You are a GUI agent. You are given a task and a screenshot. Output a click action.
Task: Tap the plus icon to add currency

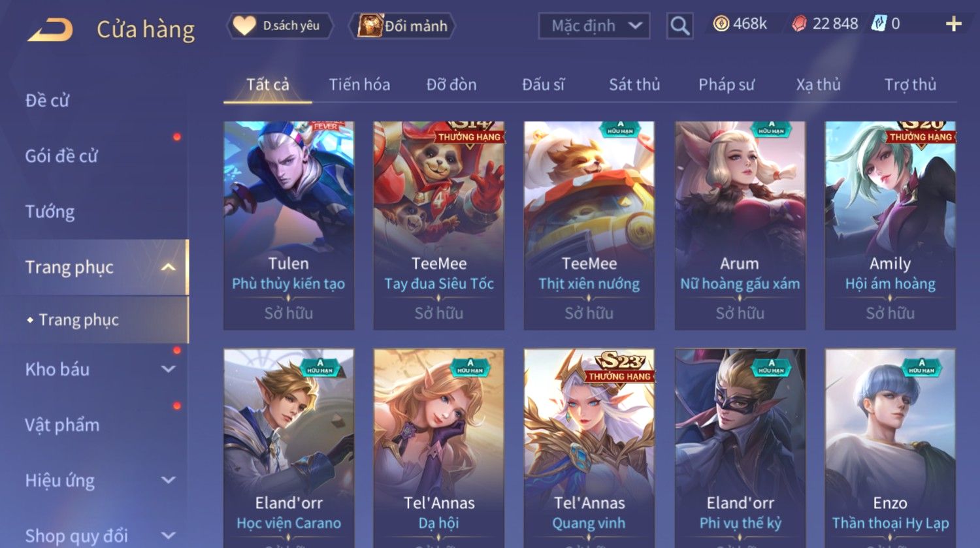coord(954,24)
